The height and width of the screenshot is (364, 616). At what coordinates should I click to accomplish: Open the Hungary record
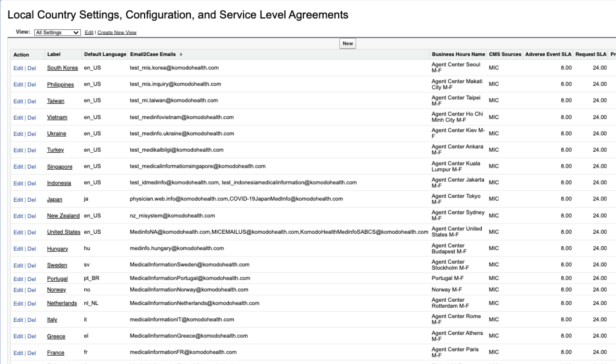[x=58, y=249]
